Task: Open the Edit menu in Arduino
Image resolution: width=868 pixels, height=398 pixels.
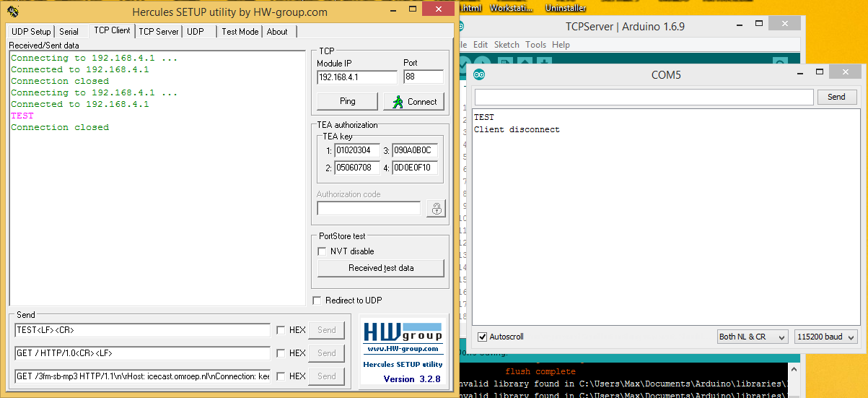Action: (481, 45)
